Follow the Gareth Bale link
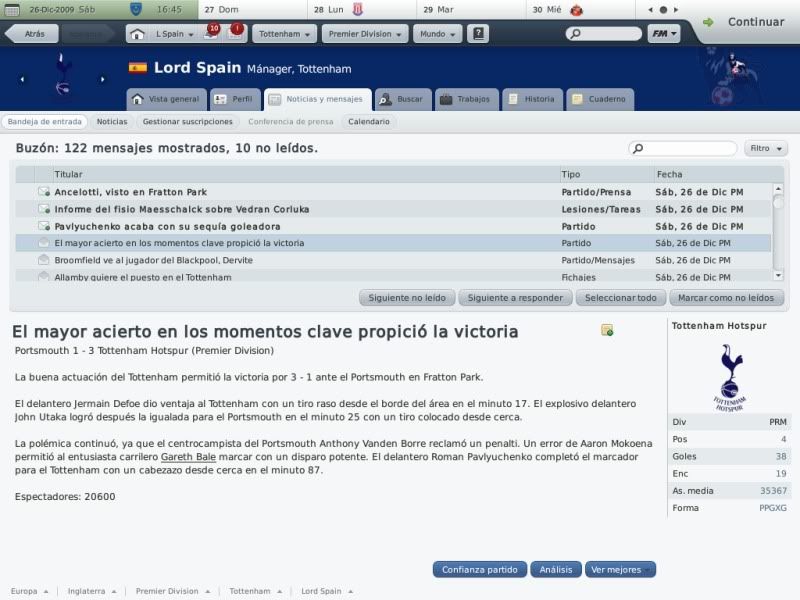The width and height of the screenshot is (800, 600). click(188, 457)
